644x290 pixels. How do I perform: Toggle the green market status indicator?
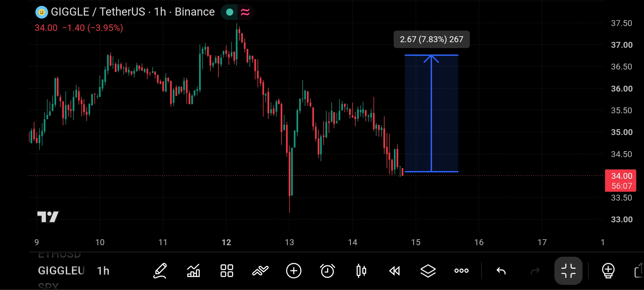click(229, 12)
